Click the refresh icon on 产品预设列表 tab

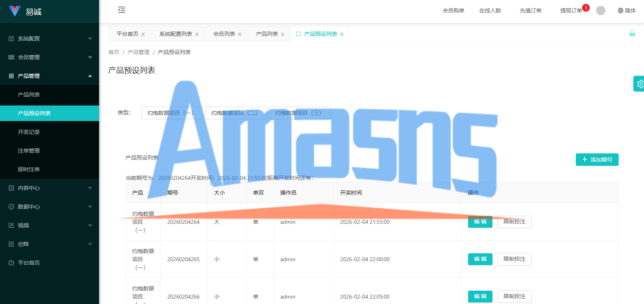coord(299,34)
